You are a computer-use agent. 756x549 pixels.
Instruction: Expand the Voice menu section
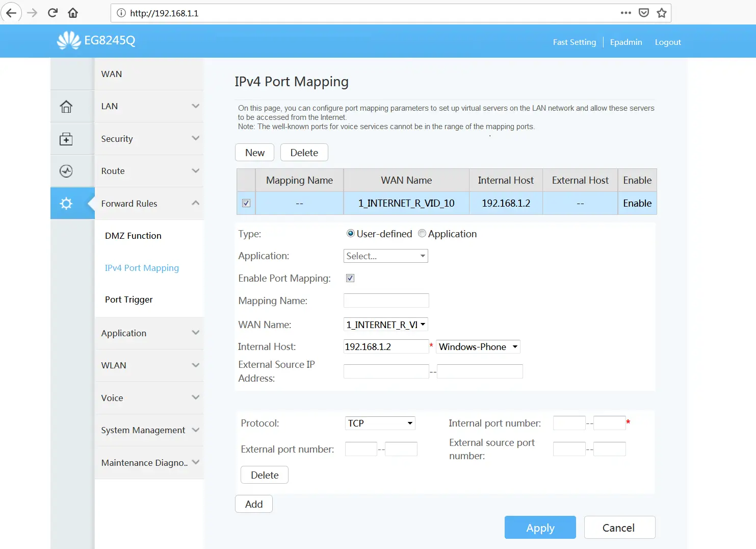coord(149,398)
